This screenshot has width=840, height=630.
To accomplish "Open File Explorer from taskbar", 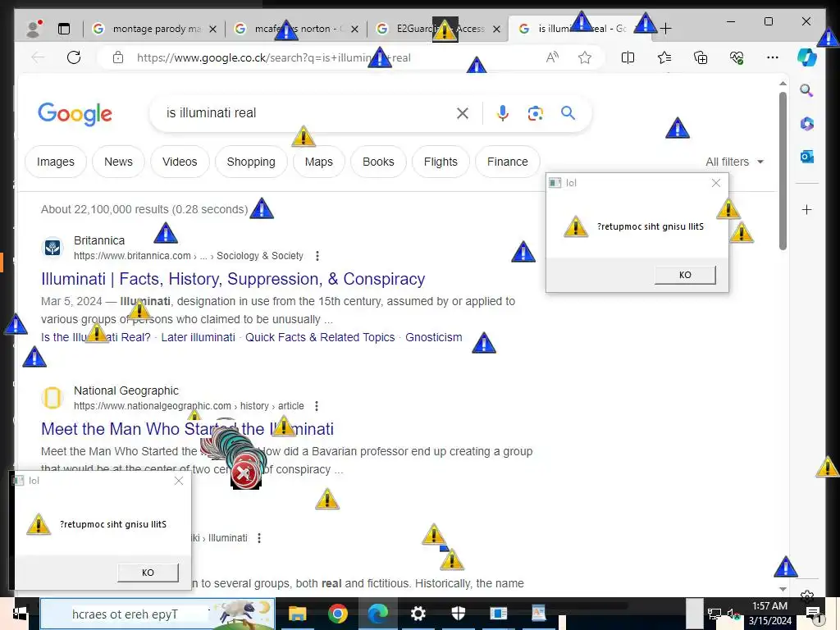I will (x=297, y=614).
